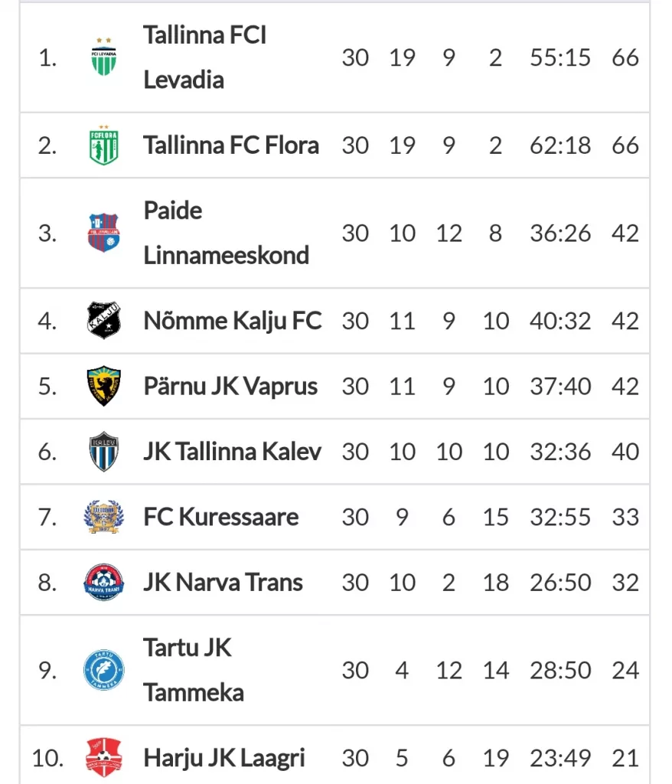Click the Harju JK Laagri red crest
Image resolution: width=672 pixels, height=784 pixels.
coord(103,757)
